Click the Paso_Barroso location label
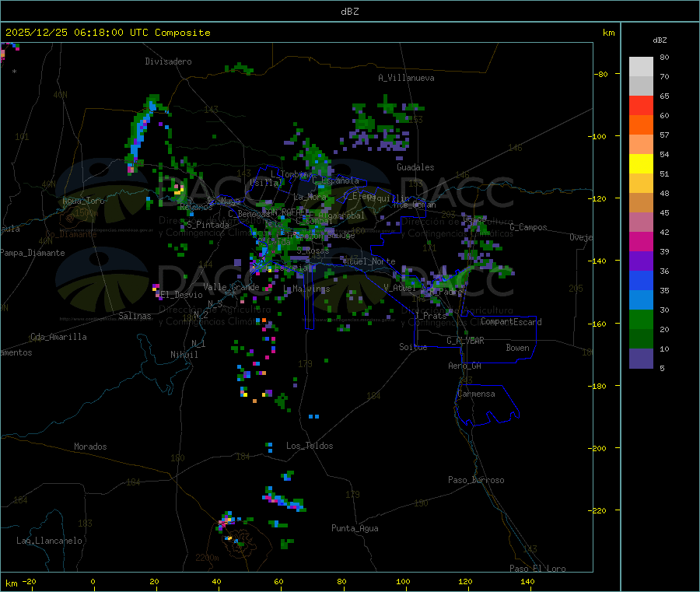The width and height of the screenshot is (700, 592). tap(476, 480)
